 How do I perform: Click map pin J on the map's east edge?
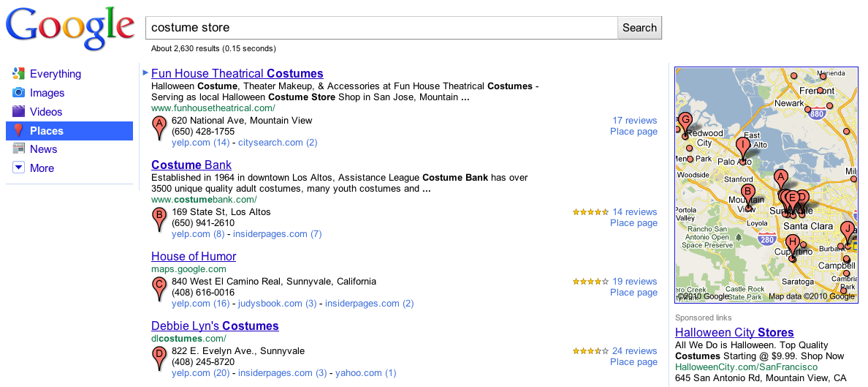coord(848,233)
